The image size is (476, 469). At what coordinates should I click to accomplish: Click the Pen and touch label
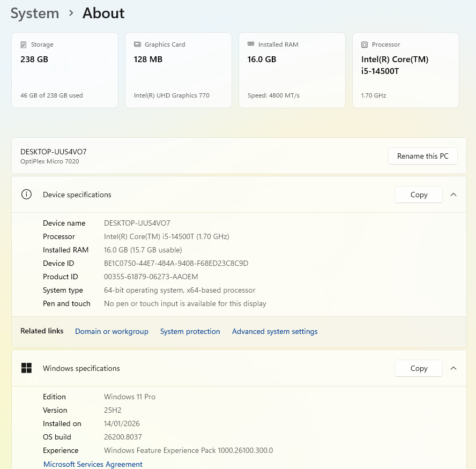66,303
